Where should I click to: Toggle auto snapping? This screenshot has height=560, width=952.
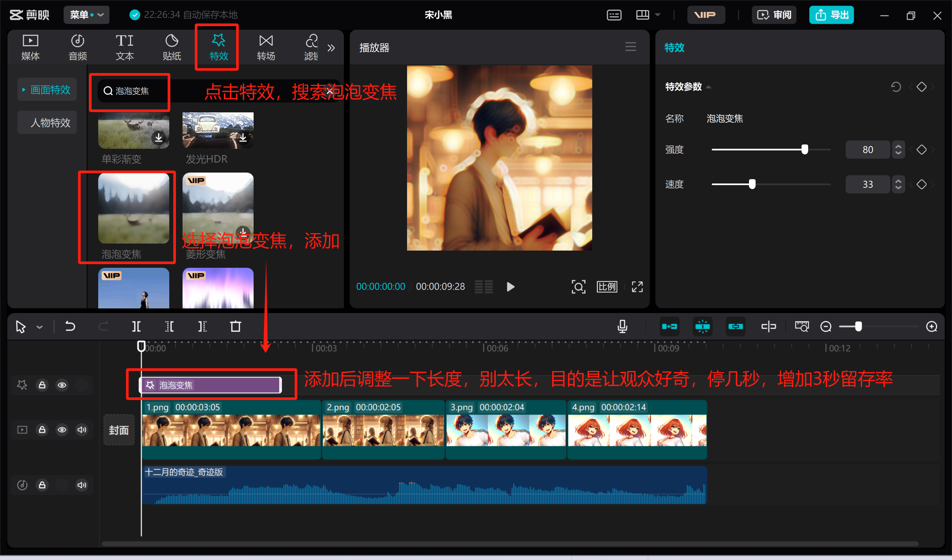703,326
